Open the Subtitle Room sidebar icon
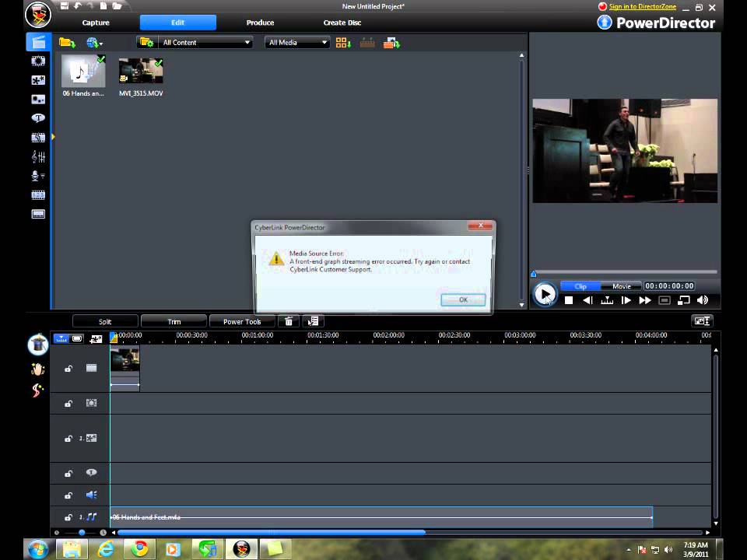 [x=38, y=214]
